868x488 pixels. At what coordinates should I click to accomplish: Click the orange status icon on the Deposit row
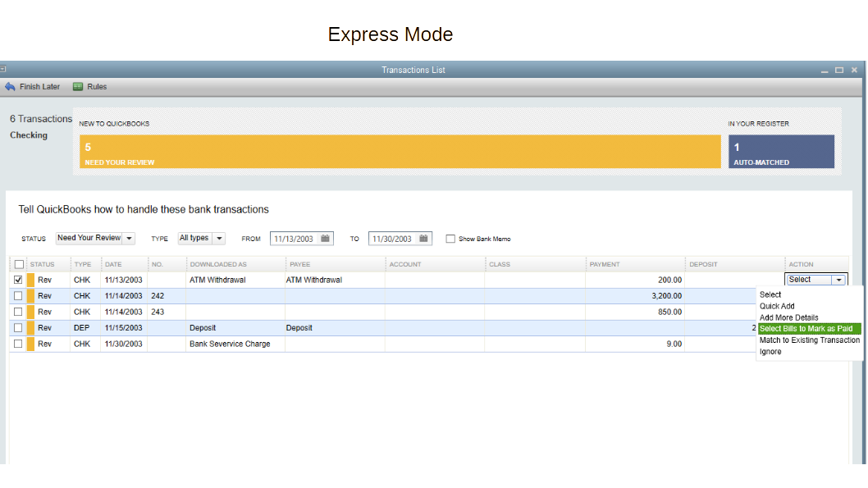(30, 327)
